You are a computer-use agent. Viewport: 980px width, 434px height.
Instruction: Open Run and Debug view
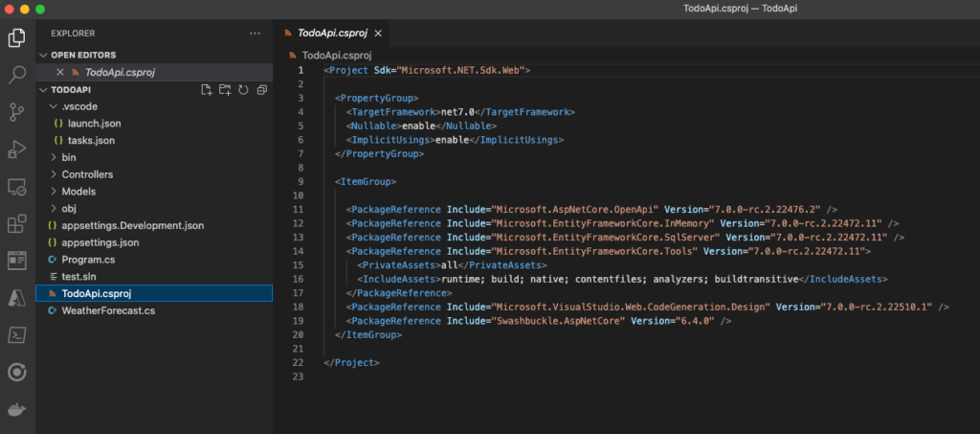click(x=17, y=149)
